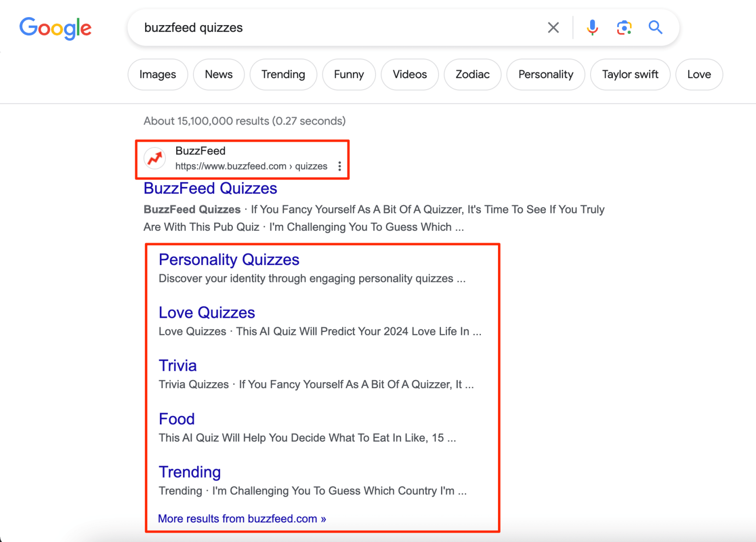
Task: Open Google Lens image search
Action: point(624,28)
